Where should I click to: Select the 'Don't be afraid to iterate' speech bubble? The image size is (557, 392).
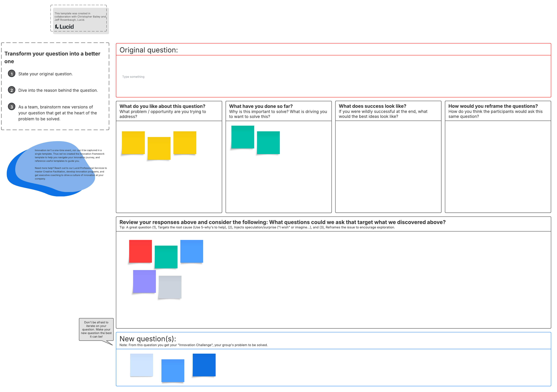[x=96, y=329]
